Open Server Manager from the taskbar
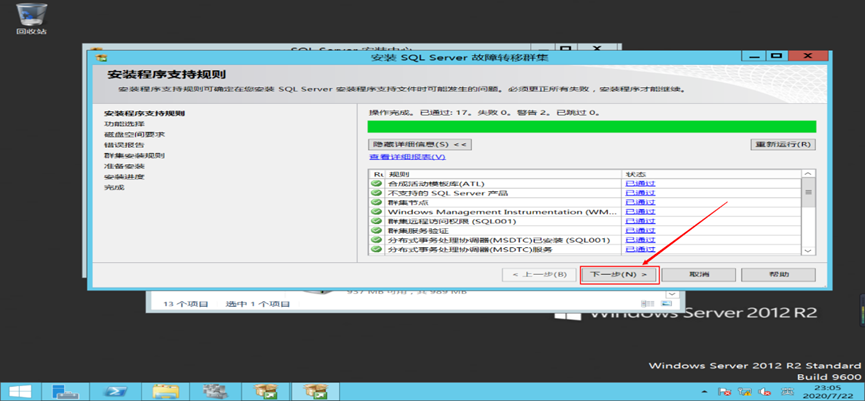The image size is (865, 401). [x=66, y=392]
